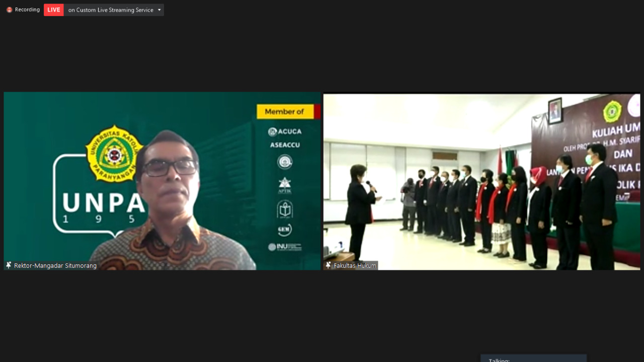This screenshot has height=362, width=644.
Task: Click the red Recording indicator icon
Action: (x=9, y=10)
